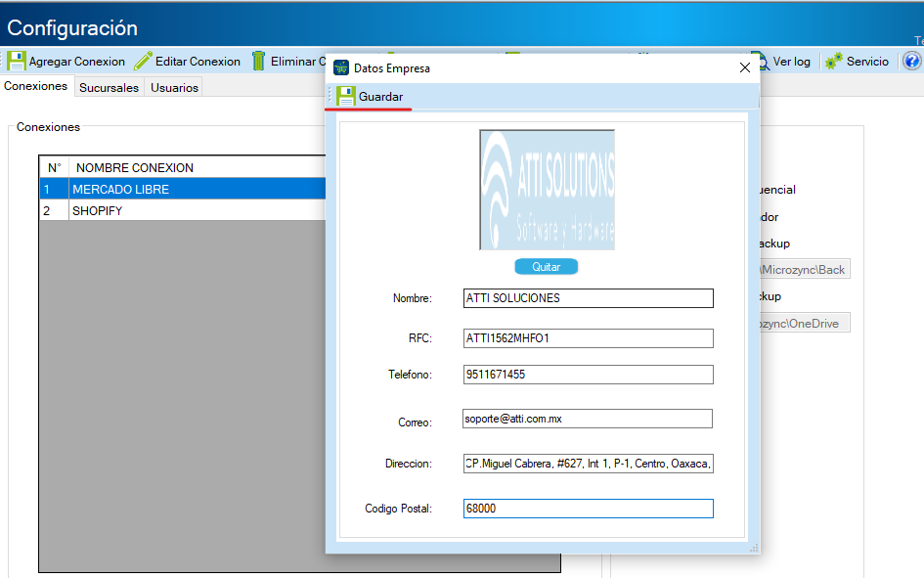Image resolution: width=924 pixels, height=578 pixels.
Task: Click the Direccion input field
Action: coord(588,464)
